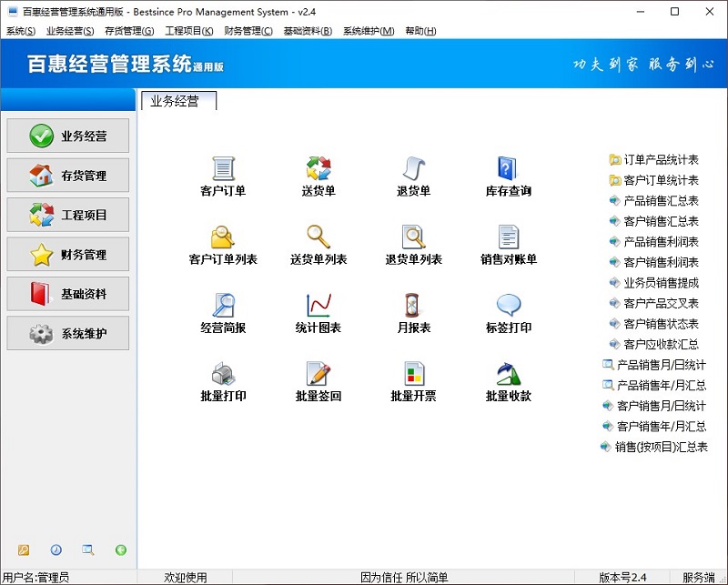Click the magnifier screen icon at sidebar bottom

pyautogui.click(x=87, y=550)
